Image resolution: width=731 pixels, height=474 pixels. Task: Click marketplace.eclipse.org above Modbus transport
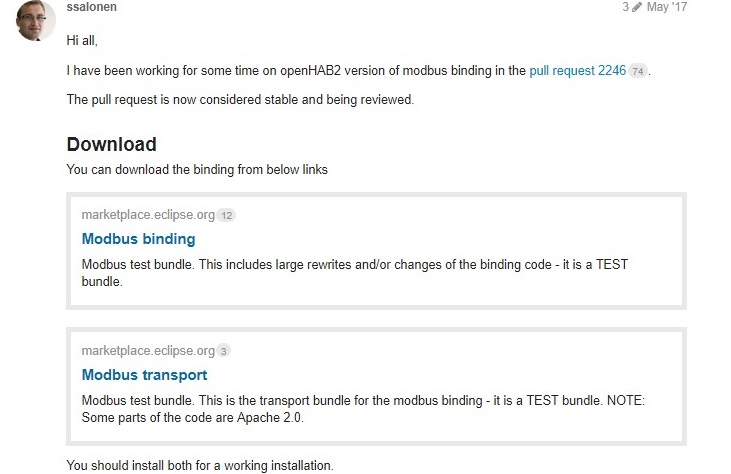pyautogui.click(x=148, y=351)
